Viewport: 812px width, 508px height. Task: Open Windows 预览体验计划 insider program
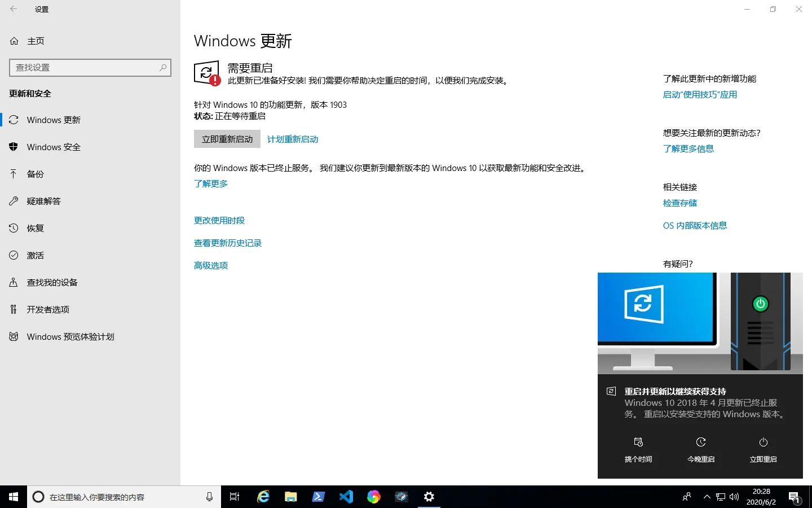point(90,336)
